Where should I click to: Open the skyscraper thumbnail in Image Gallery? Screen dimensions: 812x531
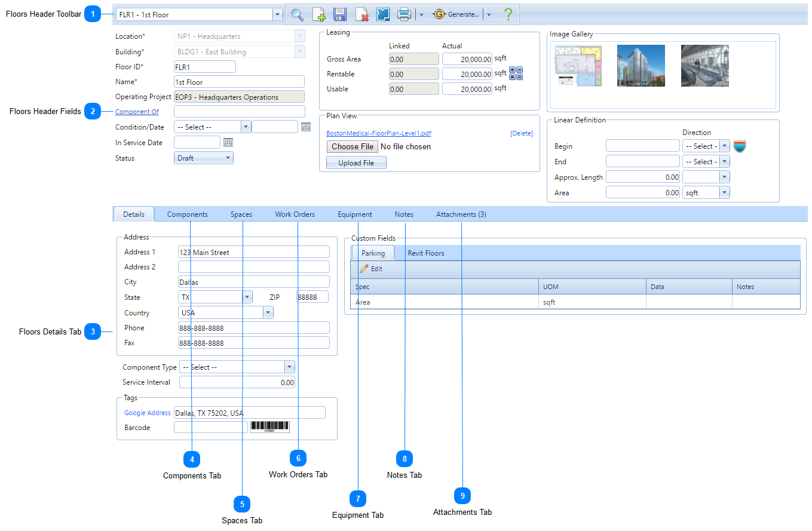pyautogui.click(x=641, y=66)
